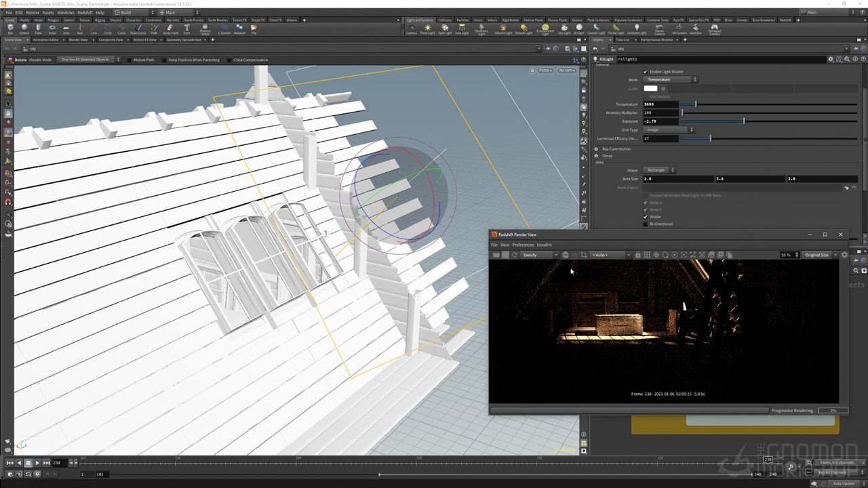This screenshot has height=488, width=868.
Task: Select the Draw Curve shelf tool
Action: click(x=138, y=29)
